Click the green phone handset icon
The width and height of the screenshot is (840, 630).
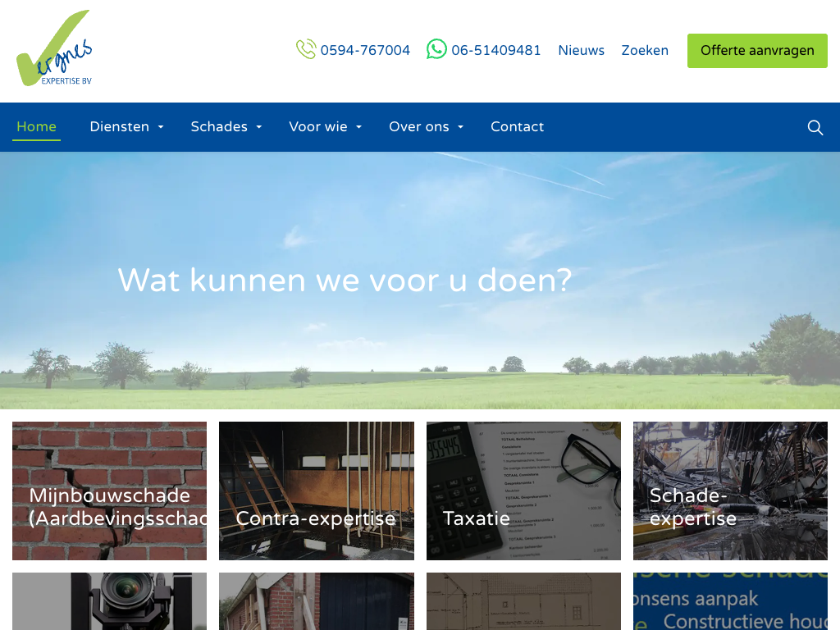[306, 49]
